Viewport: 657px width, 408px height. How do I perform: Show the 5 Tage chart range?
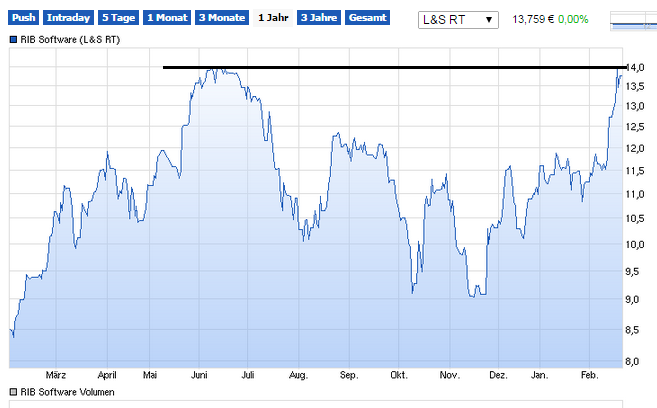click(117, 19)
